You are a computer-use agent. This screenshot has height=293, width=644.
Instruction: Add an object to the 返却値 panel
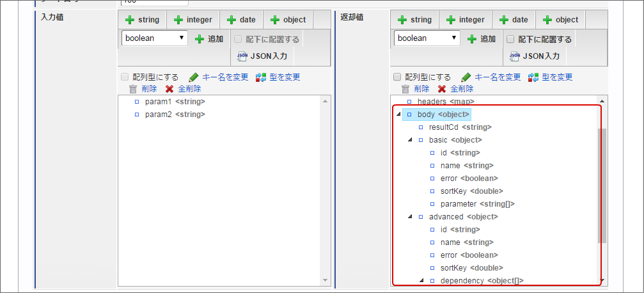click(x=560, y=20)
